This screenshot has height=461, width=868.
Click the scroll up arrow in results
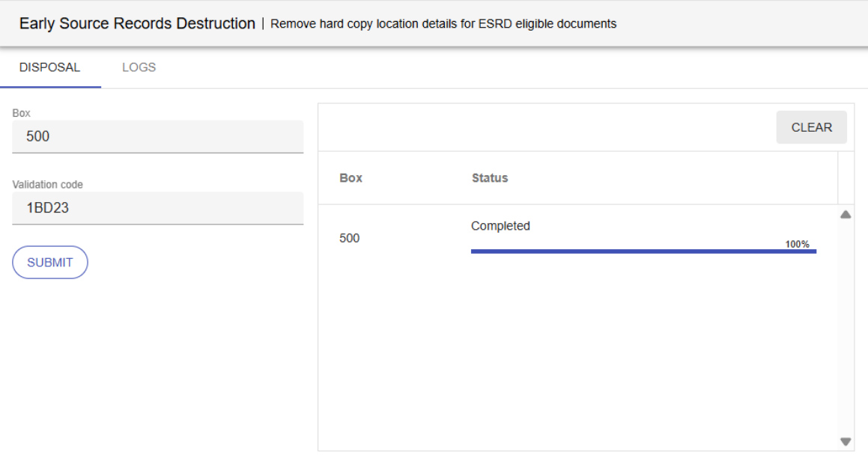[x=846, y=215]
